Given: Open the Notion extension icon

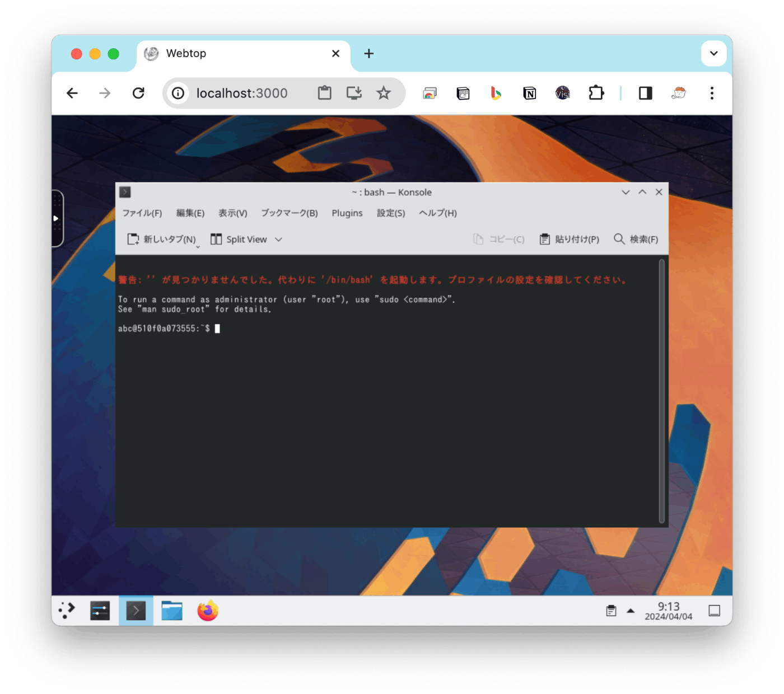Looking at the screenshot, I should 529,93.
